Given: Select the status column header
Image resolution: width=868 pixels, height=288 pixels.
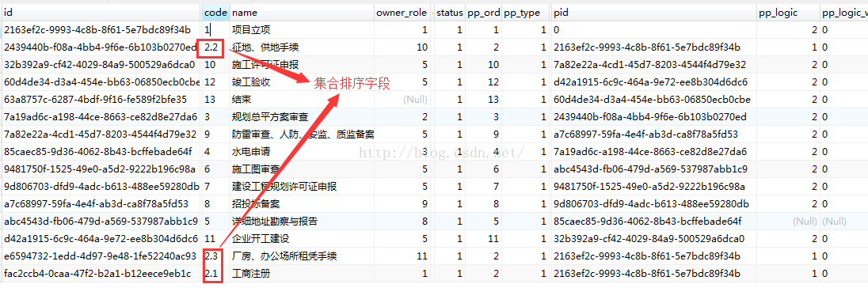Looking at the screenshot, I should click(x=450, y=13).
